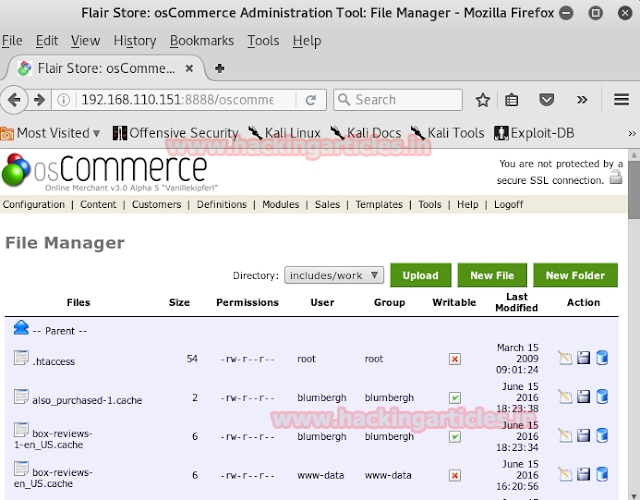
Task: Open the Help menu in Firefox menu bar
Action: pyautogui.click(x=307, y=41)
